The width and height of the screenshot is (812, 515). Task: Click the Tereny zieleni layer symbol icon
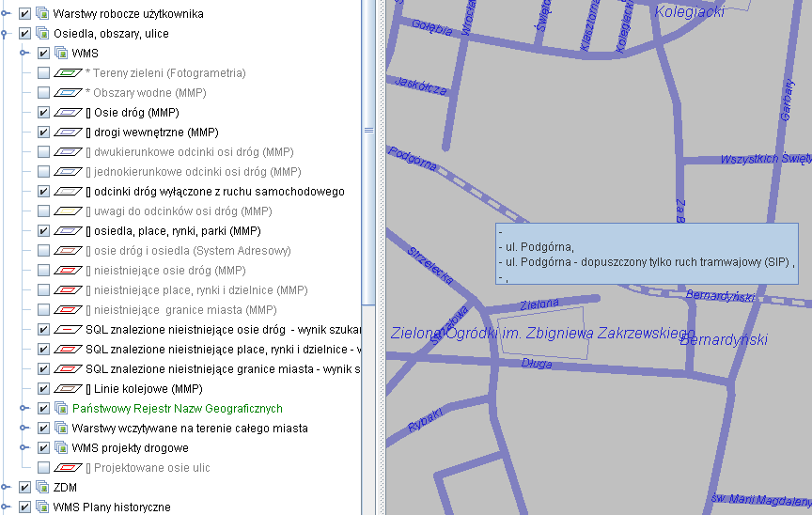(68, 72)
